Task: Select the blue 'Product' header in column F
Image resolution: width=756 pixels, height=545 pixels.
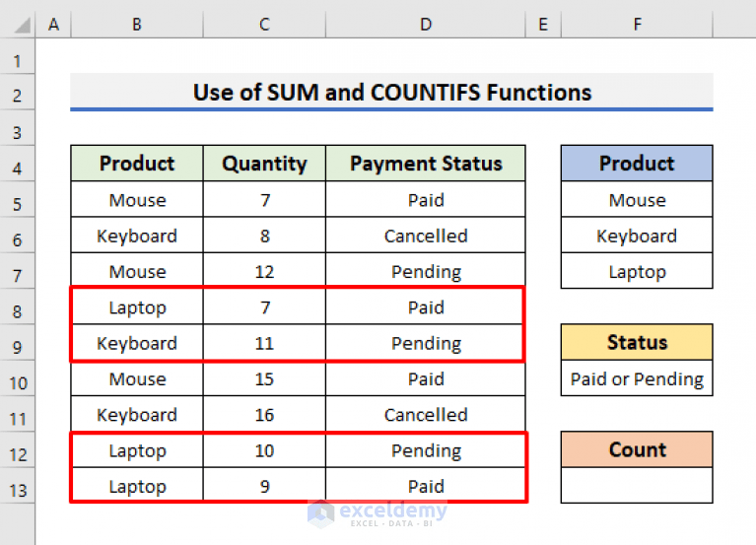Action: (637, 164)
